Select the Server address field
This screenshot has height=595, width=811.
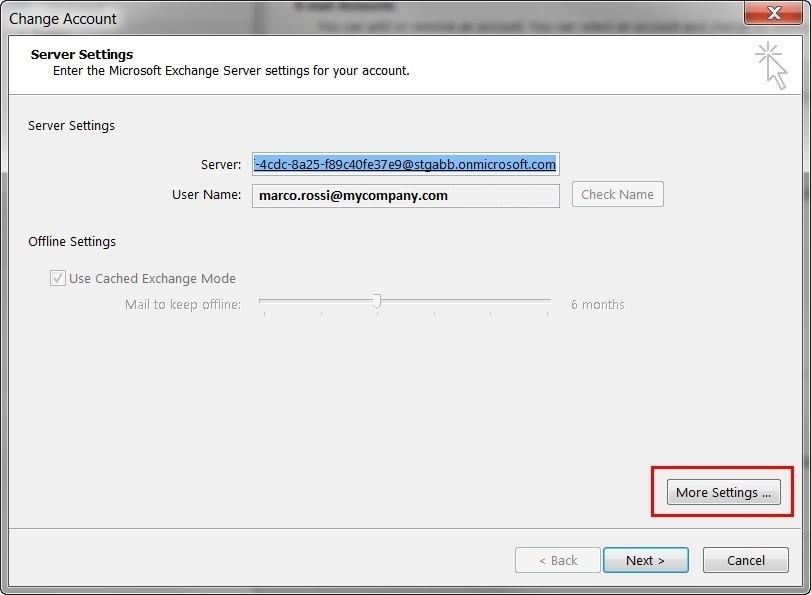(x=406, y=164)
